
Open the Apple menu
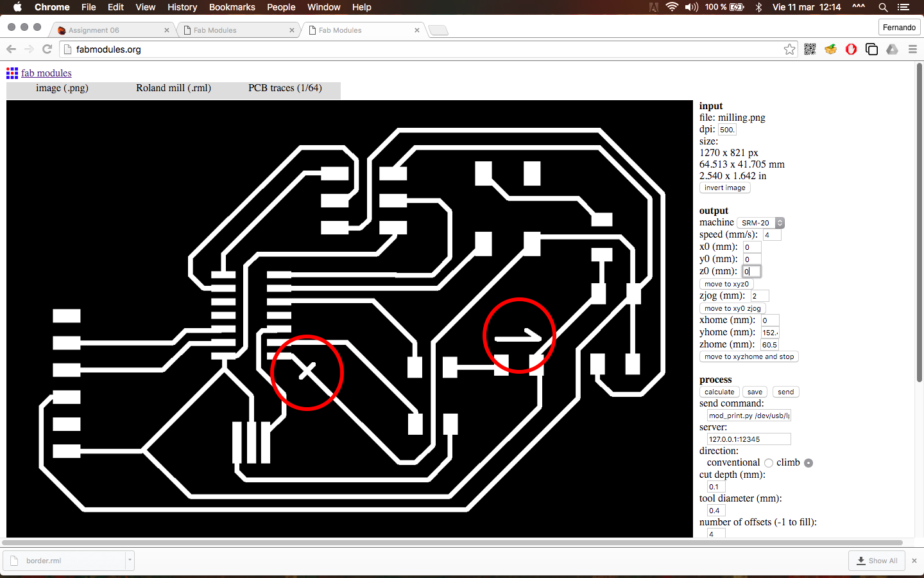point(17,7)
